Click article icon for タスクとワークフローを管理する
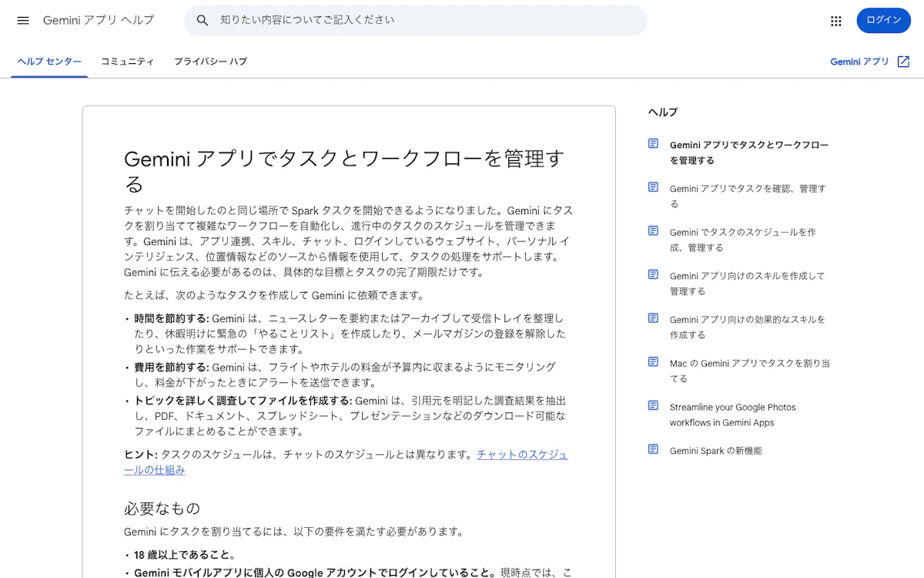 click(654, 143)
